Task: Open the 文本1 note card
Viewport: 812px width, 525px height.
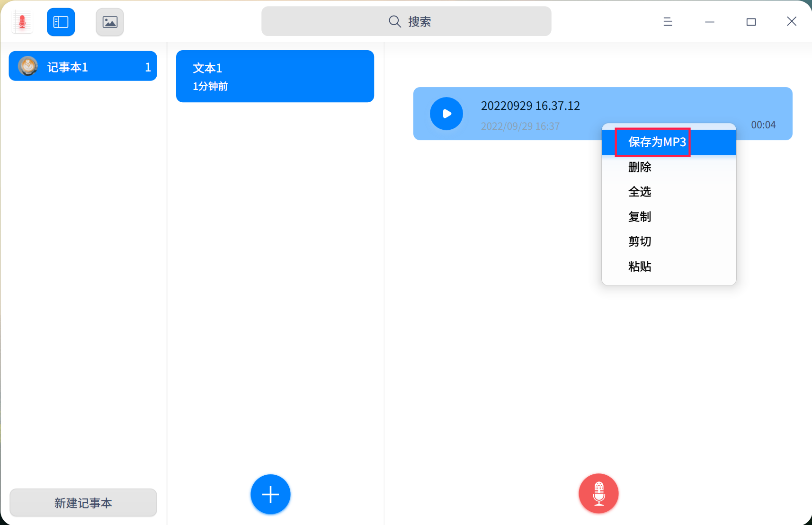Action: point(275,76)
